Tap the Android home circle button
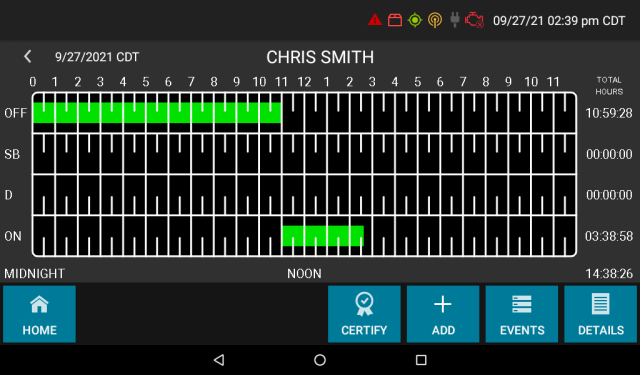640x375 pixels. pos(320,360)
